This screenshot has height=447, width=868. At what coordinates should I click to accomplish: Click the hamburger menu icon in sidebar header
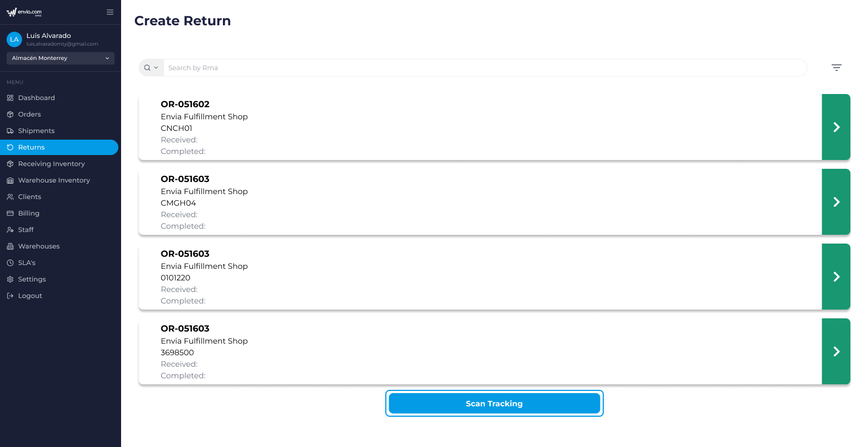click(x=110, y=12)
